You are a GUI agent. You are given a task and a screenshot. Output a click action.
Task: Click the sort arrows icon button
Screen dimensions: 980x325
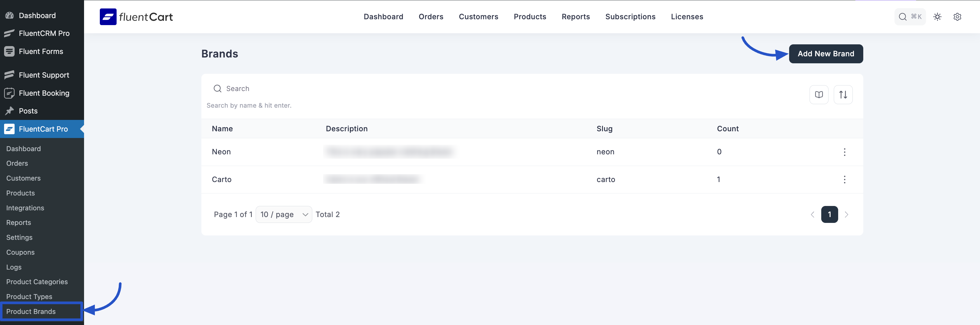tap(843, 95)
